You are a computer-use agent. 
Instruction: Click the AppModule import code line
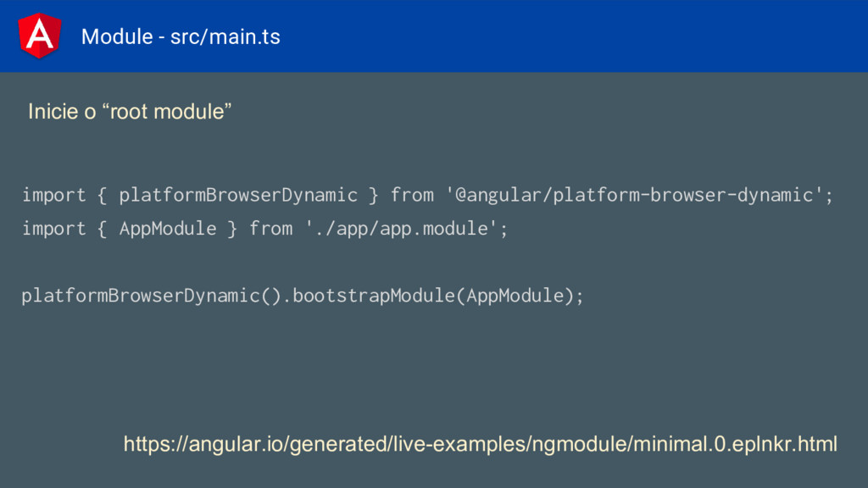(264, 229)
